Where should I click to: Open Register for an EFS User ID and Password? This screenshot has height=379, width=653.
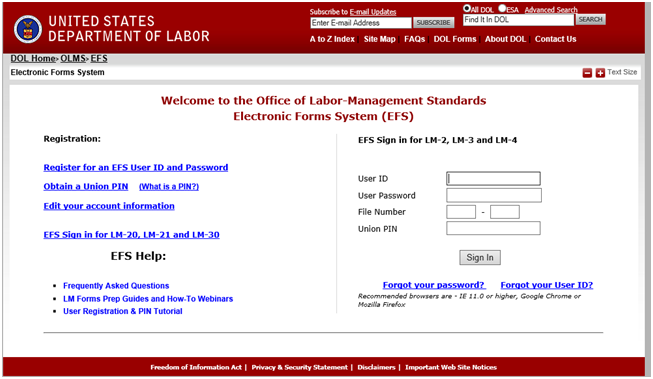tap(136, 167)
